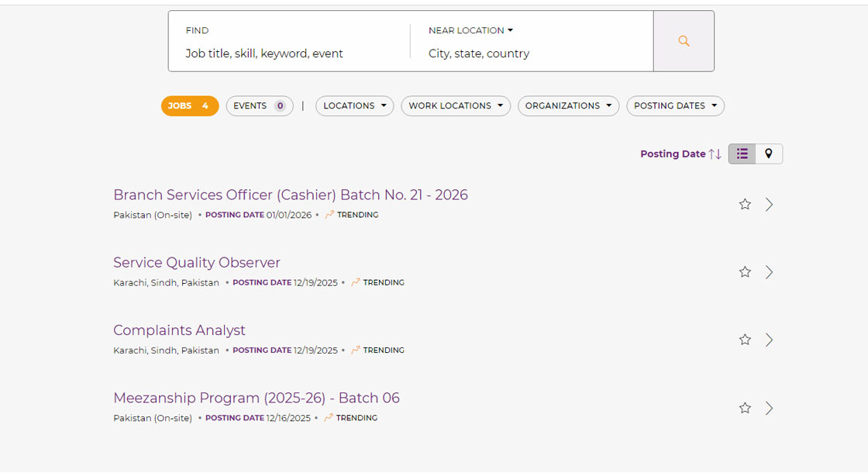This screenshot has height=473, width=868.
Task: Save Complaints Analyst job with star icon
Action: 745,340
